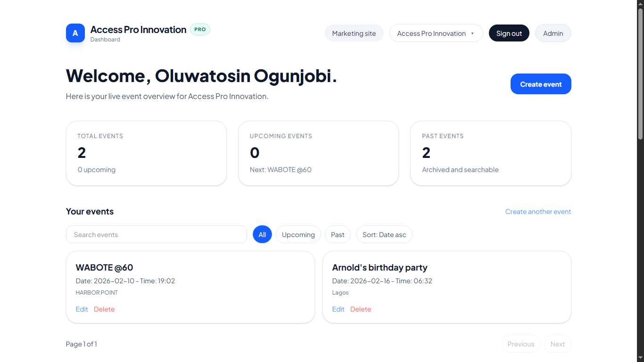Delete the WABOTE @60 event

pos(104,309)
